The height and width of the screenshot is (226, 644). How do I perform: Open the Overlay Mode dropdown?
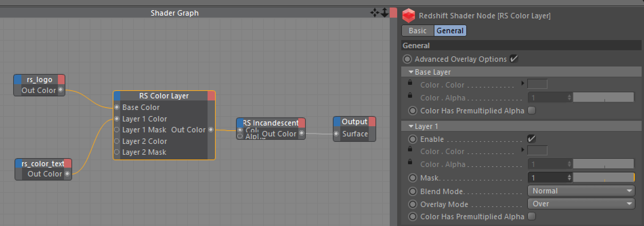[581, 204]
